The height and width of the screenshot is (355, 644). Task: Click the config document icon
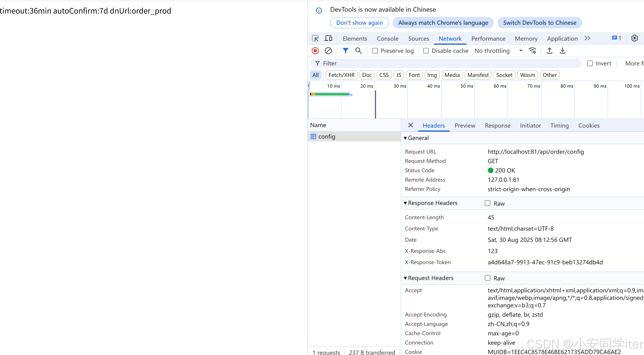313,136
